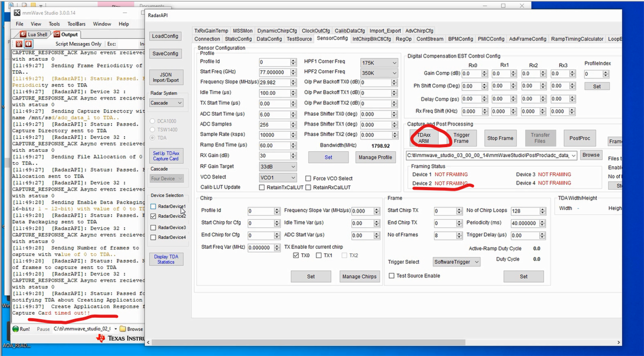The image size is (644, 356).
Task: Uncheck the RadarDevice2 checkbox
Action: click(153, 216)
